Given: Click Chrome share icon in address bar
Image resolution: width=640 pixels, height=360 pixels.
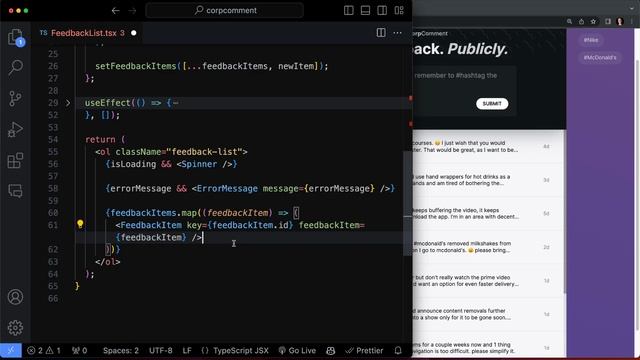Looking at the screenshot, I should point(581,22).
